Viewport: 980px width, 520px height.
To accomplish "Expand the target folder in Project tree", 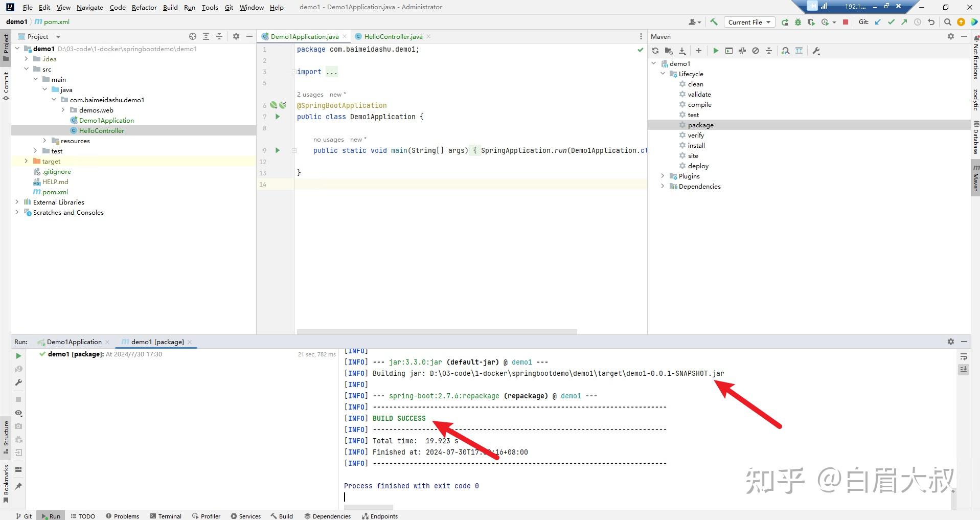I will (26, 161).
